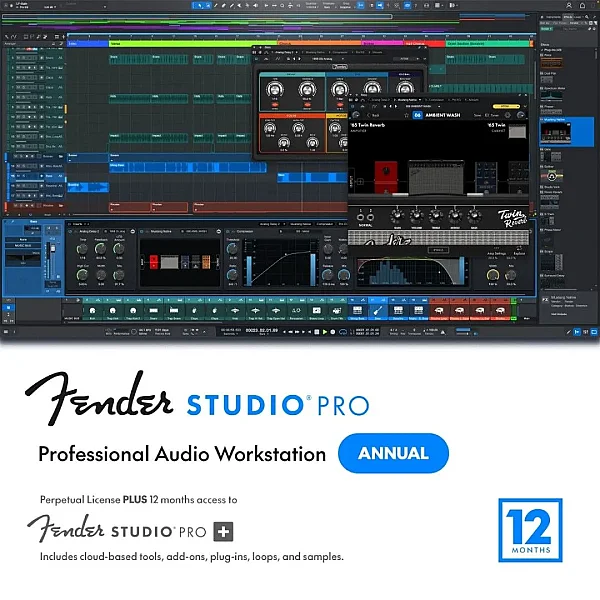This screenshot has height=600, width=600.
Task: Select Mustang Native thumbnail in effects browser
Action: (x=555, y=133)
